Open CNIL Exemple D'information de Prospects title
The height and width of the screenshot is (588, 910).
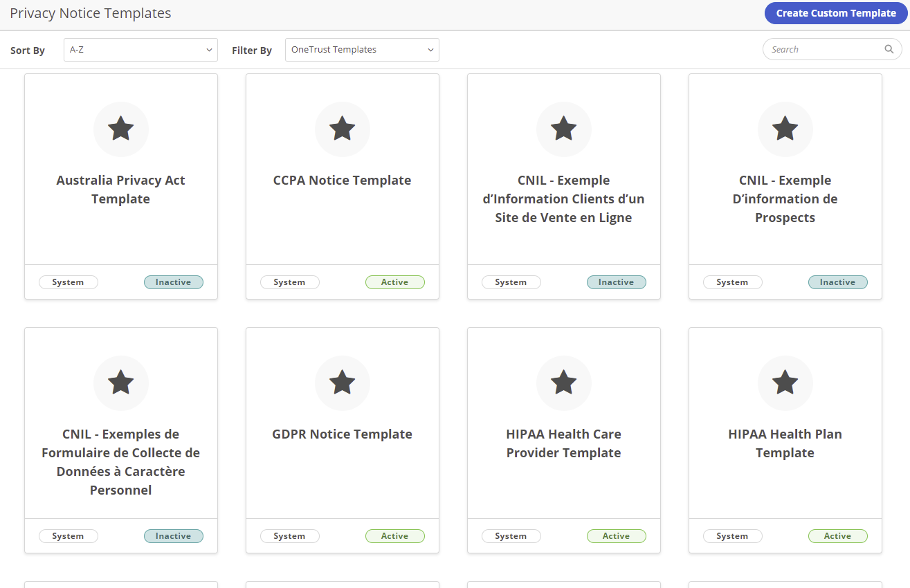[x=785, y=199]
